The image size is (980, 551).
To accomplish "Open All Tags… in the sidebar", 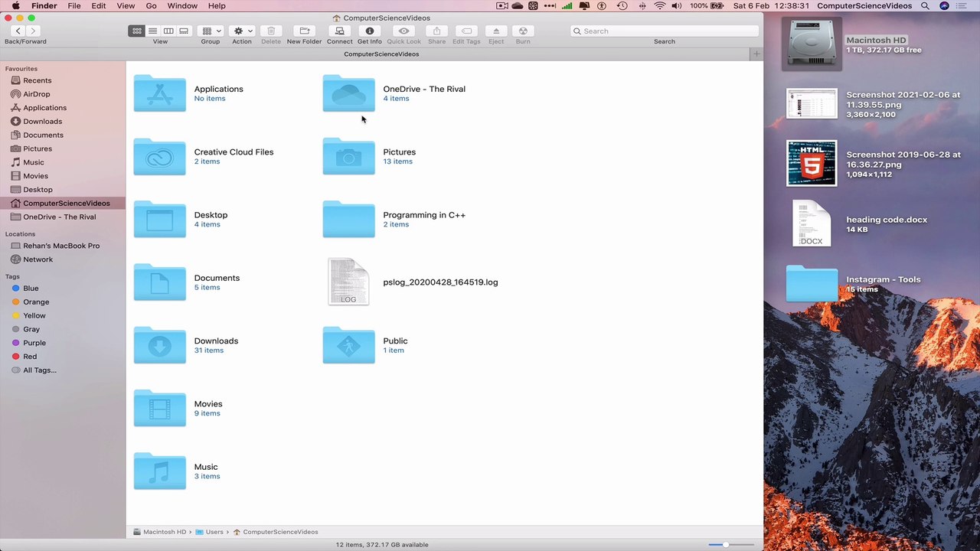I will pyautogui.click(x=39, y=370).
